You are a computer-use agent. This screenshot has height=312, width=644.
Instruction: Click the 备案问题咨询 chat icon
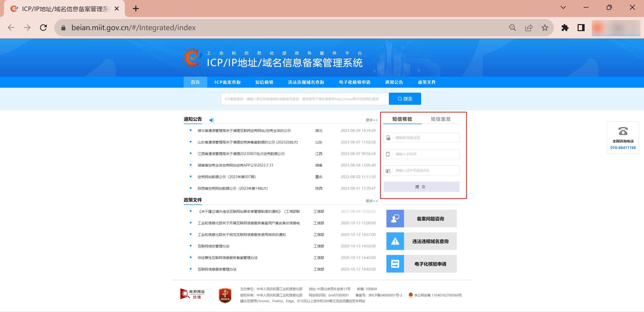(395, 218)
